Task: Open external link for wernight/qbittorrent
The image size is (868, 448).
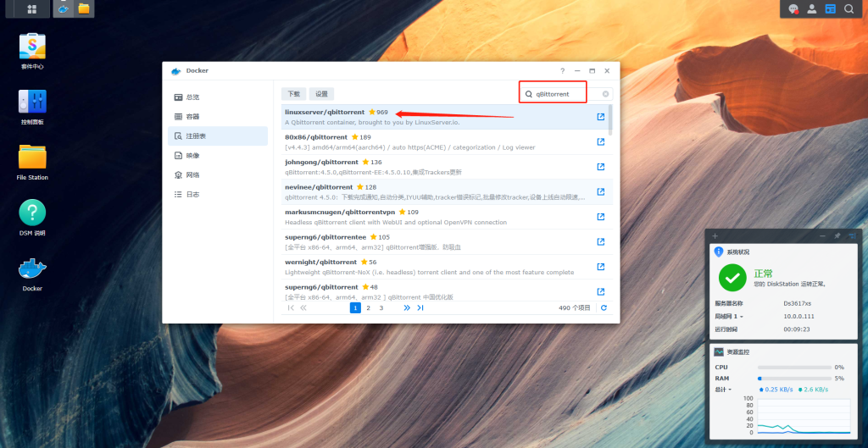Action: pyautogui.click(x=601, y=267)
